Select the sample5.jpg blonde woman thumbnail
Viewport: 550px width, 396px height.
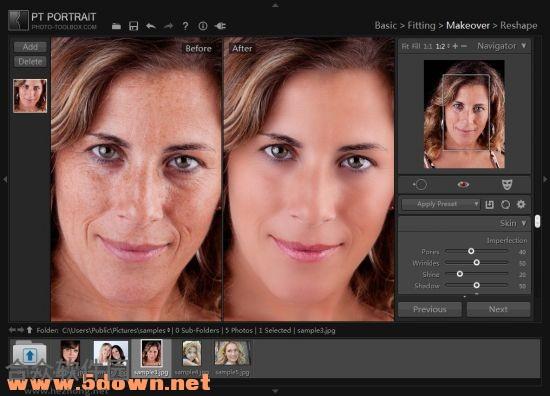click(232, 353)
